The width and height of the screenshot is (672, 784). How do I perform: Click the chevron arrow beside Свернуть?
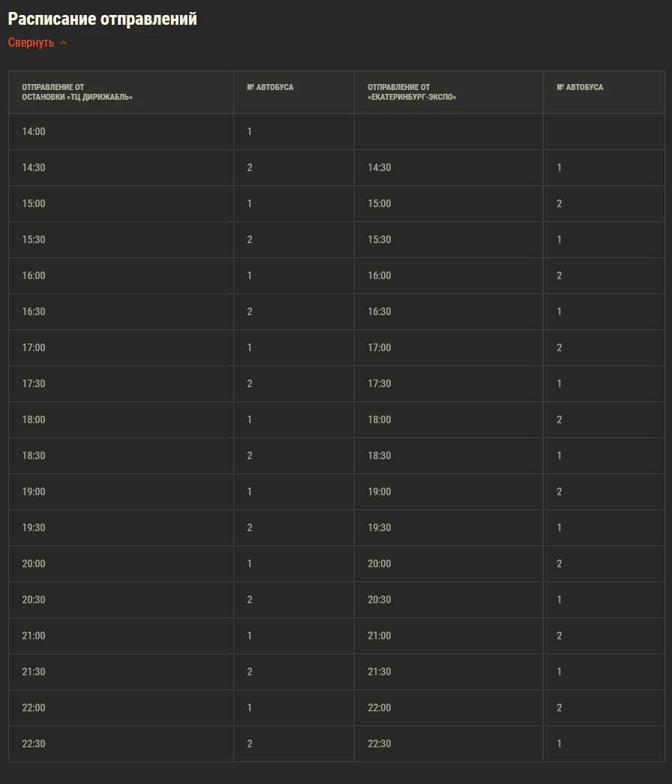tap(64, 43)
